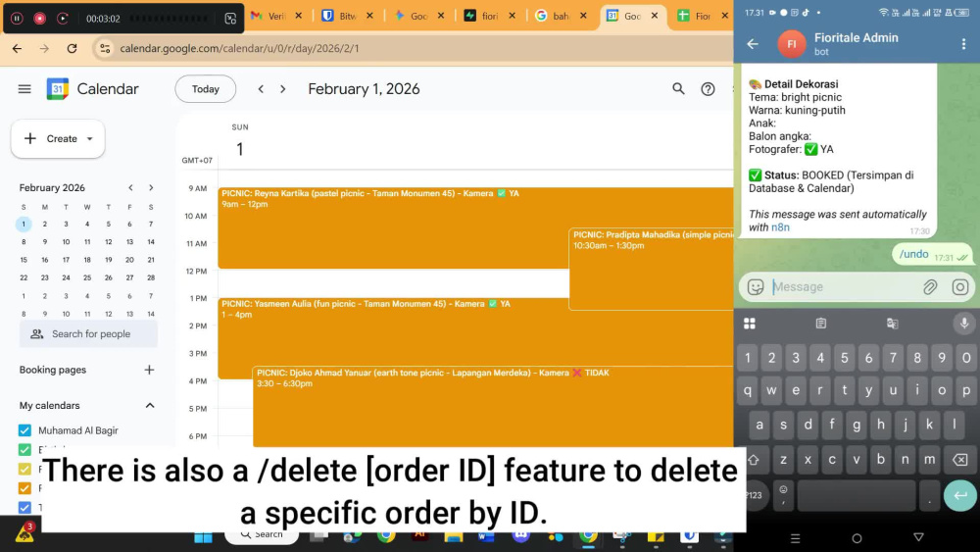Click the Google Calendar logo

58,89
